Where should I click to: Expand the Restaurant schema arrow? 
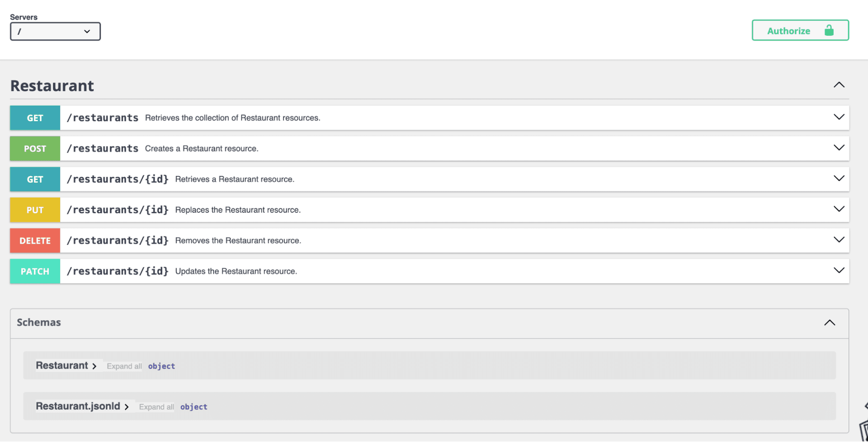pyautogui.click(x=94, y=366)
